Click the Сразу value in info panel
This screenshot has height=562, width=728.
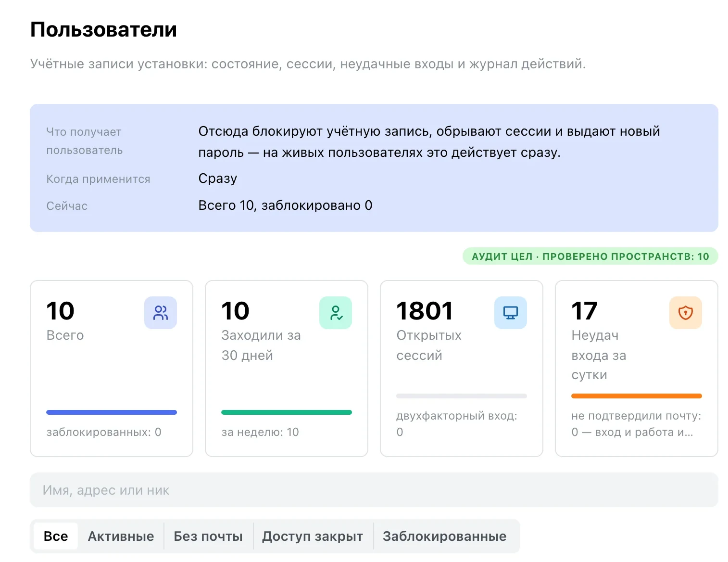[218, 179]
